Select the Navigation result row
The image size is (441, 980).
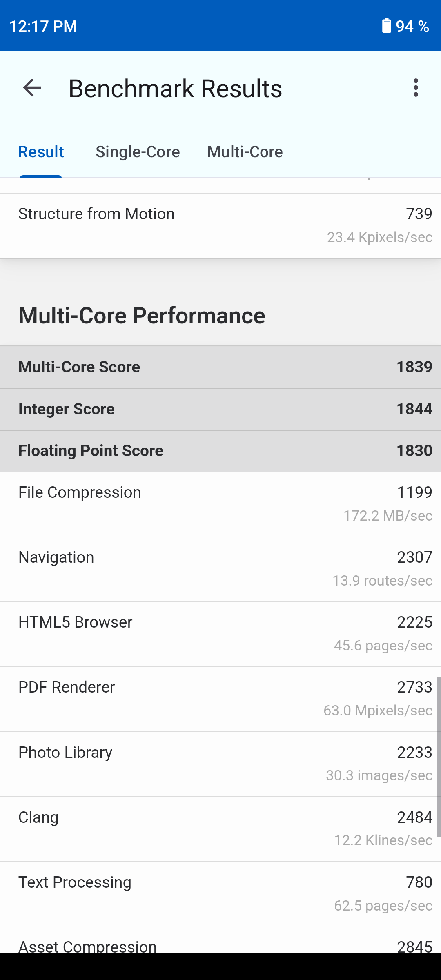pyautogui.click(x=220, y=569)
